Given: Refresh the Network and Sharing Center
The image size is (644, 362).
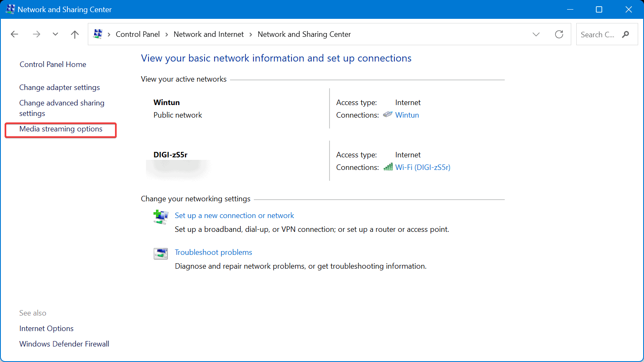Looking at the screenshot, I should (x=559, y=34).
